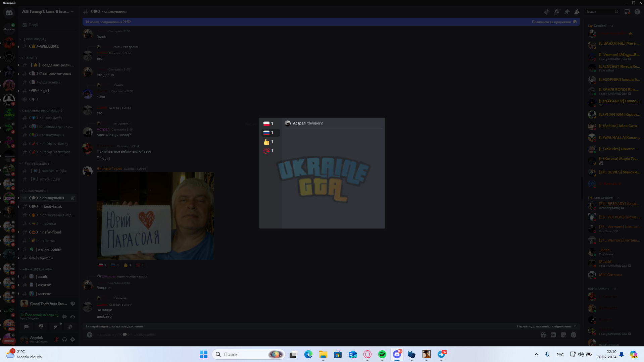This screenshot has width=644, height=362.
Task: Click the plus attach button in message box
Action: click(90, 334)
